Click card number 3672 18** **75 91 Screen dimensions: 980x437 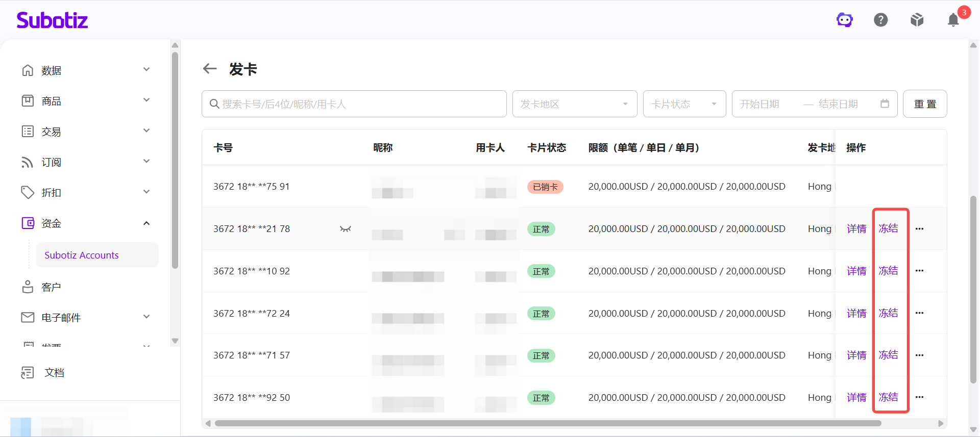point(252,187)
